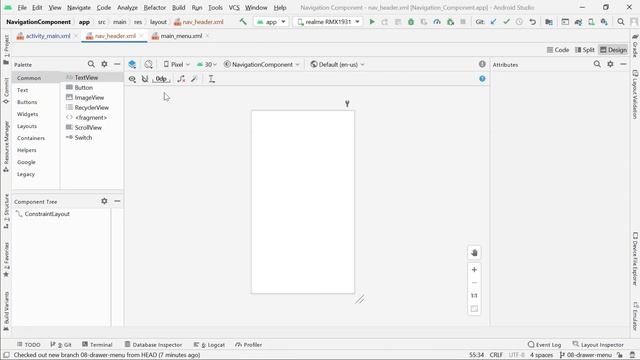
Task: Click the Guidelines tool icon
Action: coord(211,79)
